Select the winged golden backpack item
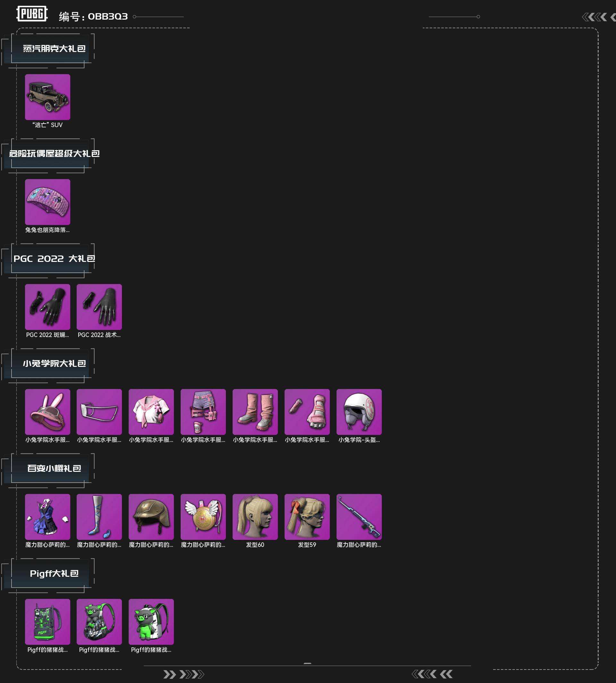The width and height of the screenshot is (616, 683). (203, 517)
